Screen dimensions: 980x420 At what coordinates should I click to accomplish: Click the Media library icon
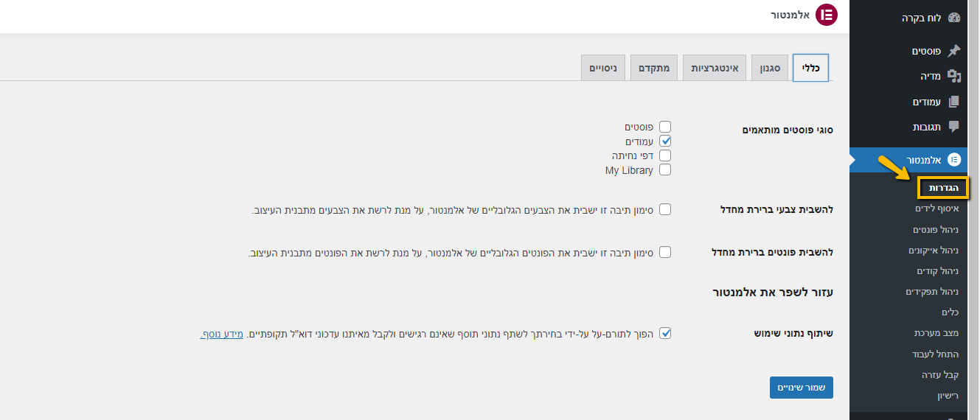click(954, 76)
